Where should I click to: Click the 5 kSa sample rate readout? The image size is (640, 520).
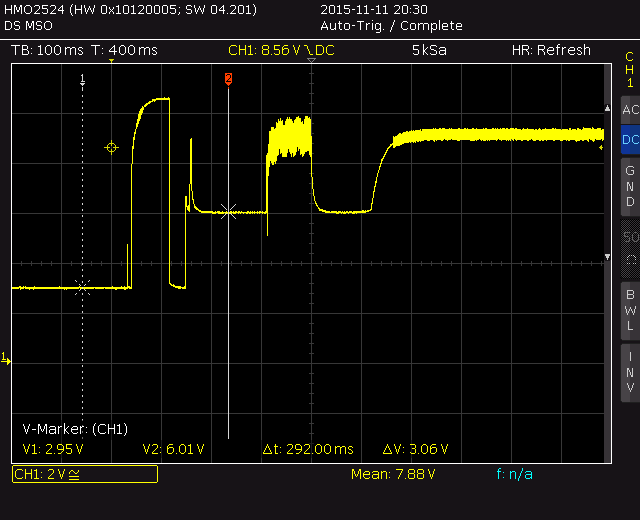(429, 50)
